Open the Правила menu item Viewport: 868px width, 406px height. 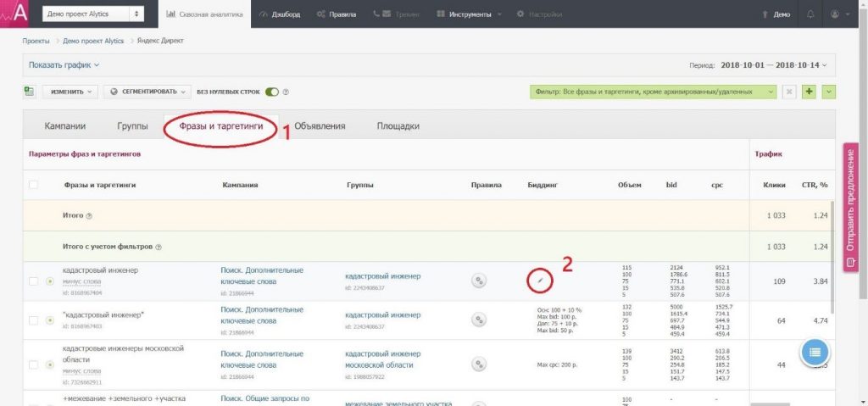[x=337, y=14]
